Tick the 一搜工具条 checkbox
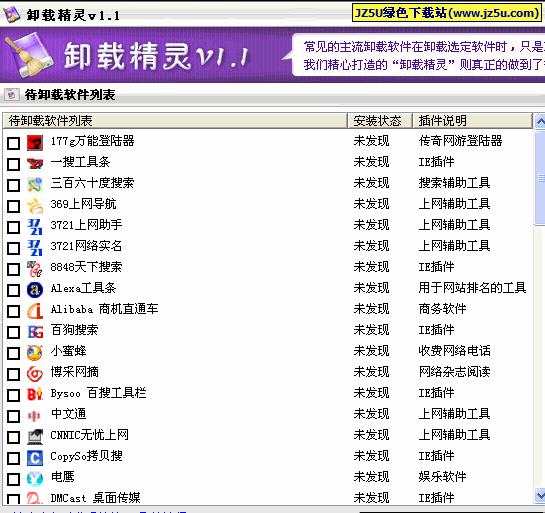The height and width of the screenshot is (513, 545). 14,164
